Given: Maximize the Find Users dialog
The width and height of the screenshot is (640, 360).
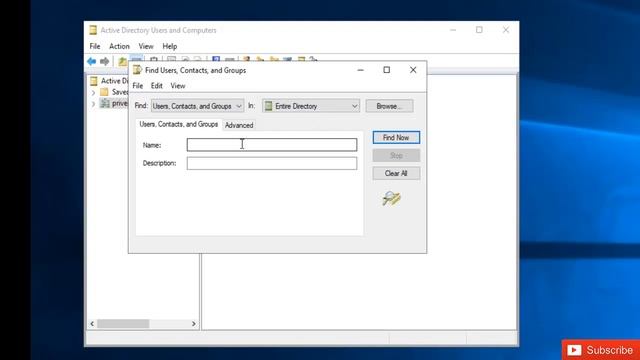Looking at the screenshot, I should 387,70.
